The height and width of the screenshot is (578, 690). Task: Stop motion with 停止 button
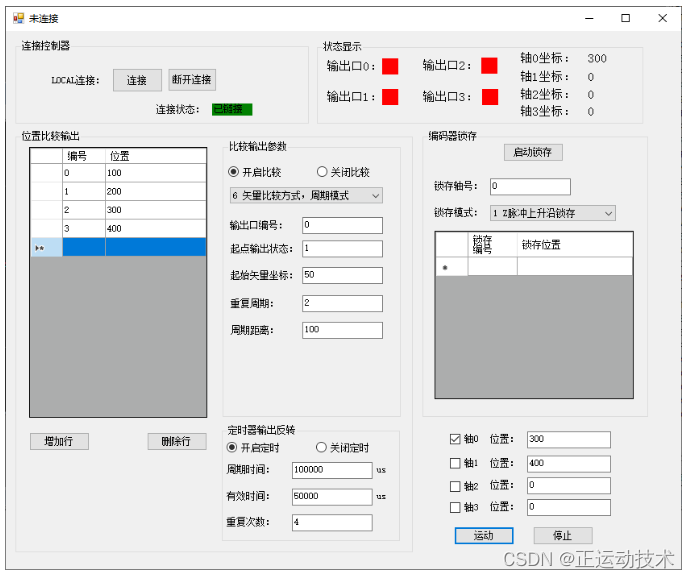pos(563,536)
